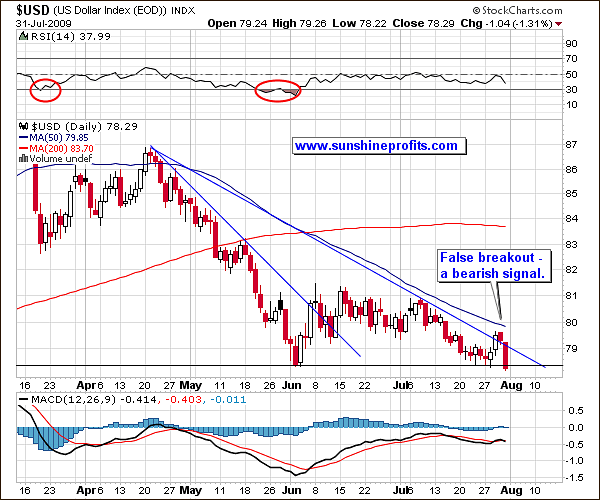
Task: Click the 80 price axis label
Action: click(571, 322)
